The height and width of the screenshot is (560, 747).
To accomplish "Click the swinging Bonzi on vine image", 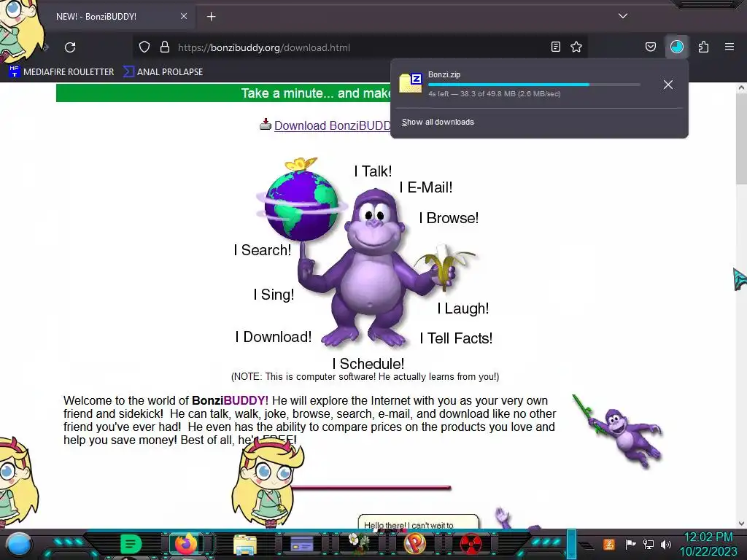I will pos(619,431).
